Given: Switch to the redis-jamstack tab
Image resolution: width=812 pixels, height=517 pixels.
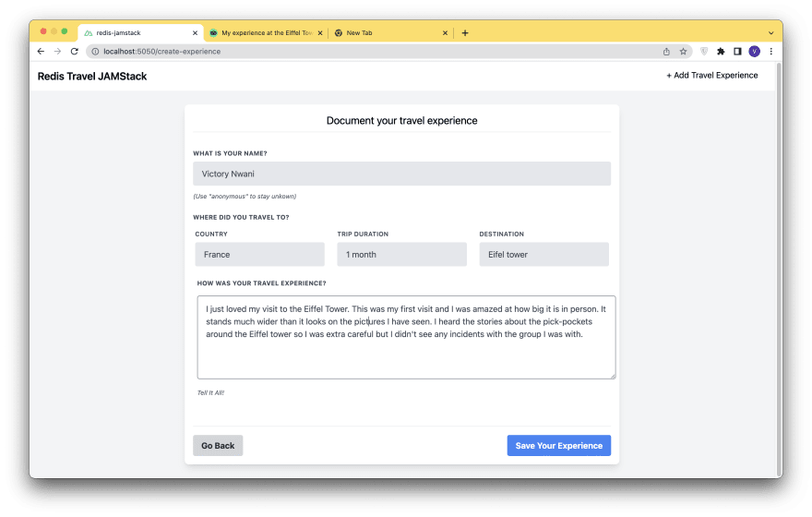Looking at the screenshot, I should [140, 32].
